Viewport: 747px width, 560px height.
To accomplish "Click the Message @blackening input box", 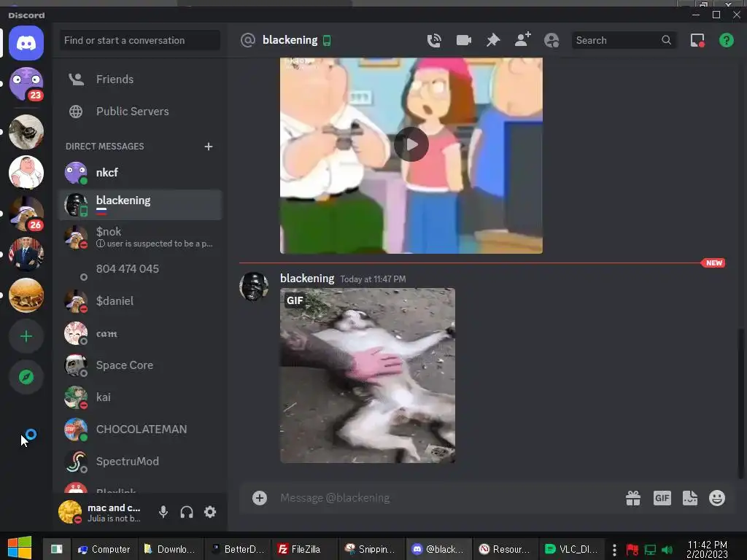I will click(x=448, y=498).
